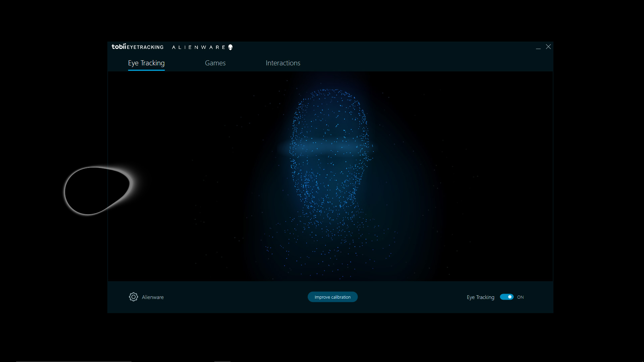Switch to the Games tab
This screenshot has width=644, height=362.
tap(215, 63)
